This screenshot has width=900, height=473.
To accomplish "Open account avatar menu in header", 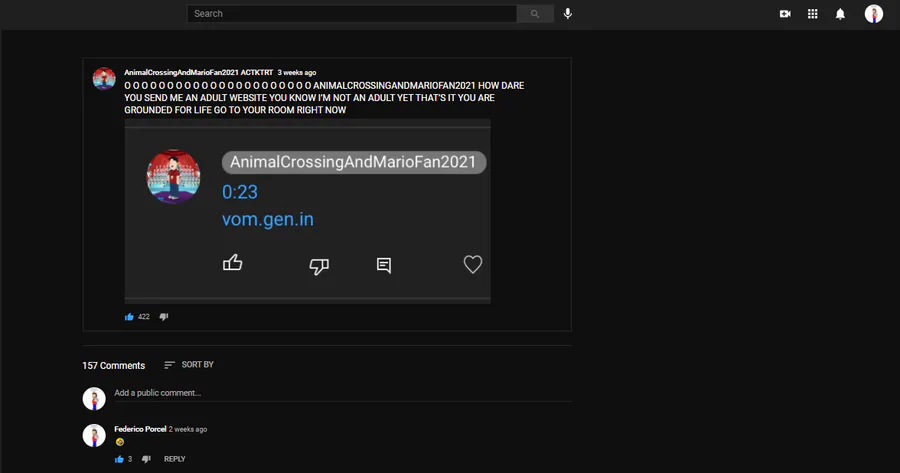I will coord(874,14).
